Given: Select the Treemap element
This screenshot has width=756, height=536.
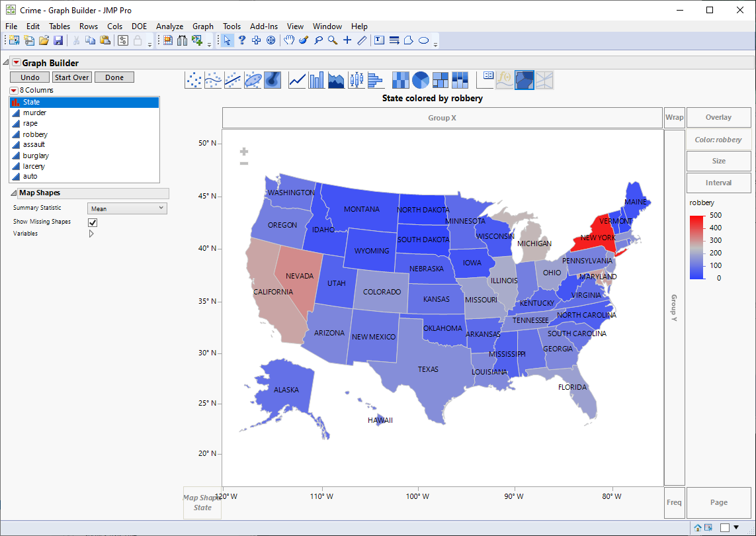Looking at the screenshot, I should coord(439,79).
